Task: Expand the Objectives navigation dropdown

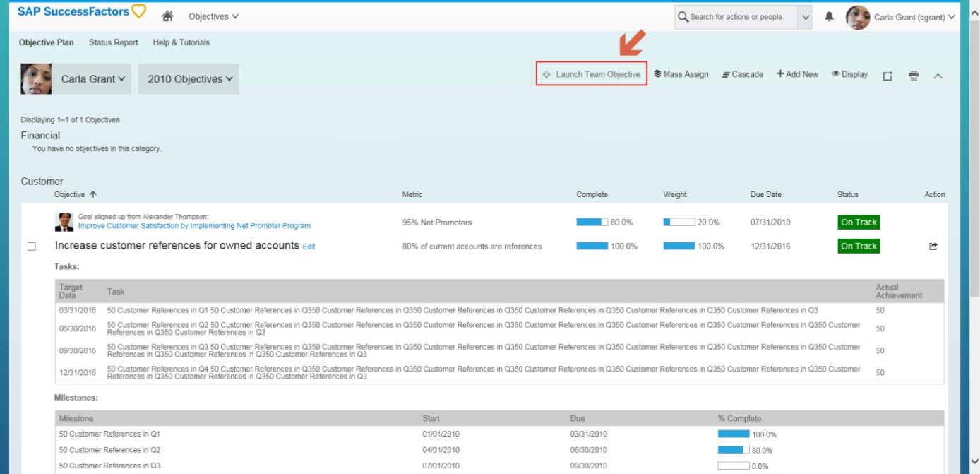Action: pos(213,16)
